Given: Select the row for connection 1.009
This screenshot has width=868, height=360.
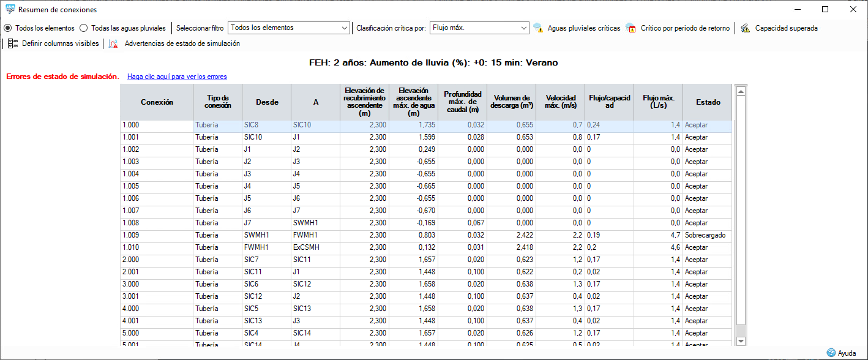Looking at the screenshot, I should (x=425, y=235).
